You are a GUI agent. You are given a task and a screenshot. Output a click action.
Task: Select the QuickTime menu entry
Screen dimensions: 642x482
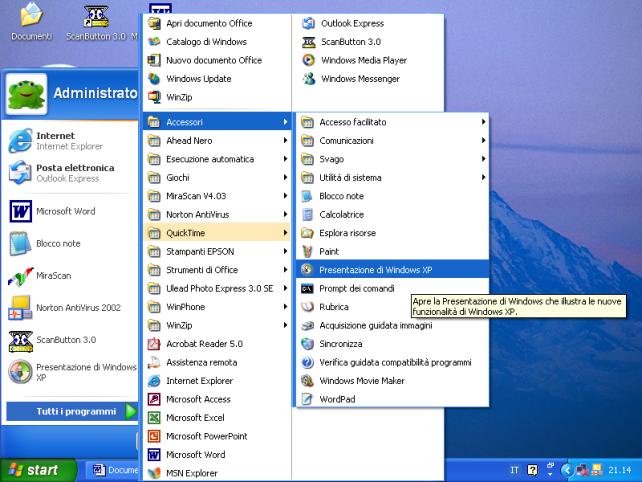[217, 233]
